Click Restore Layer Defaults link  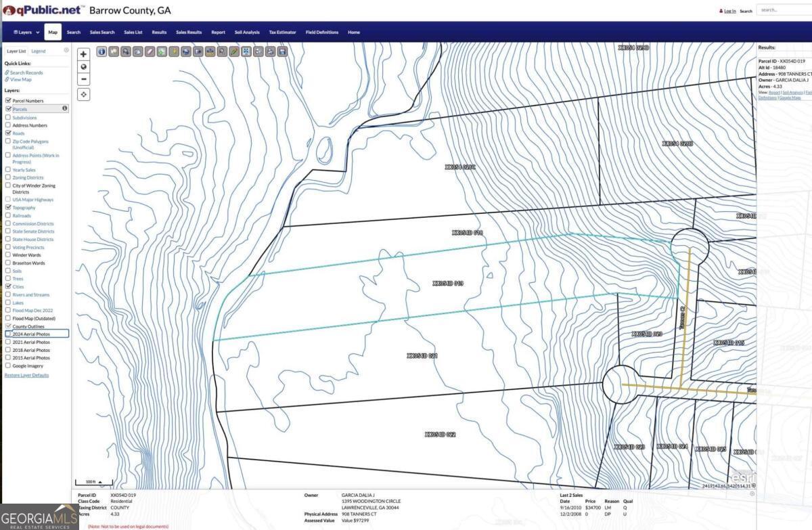[x=26, y=375]
